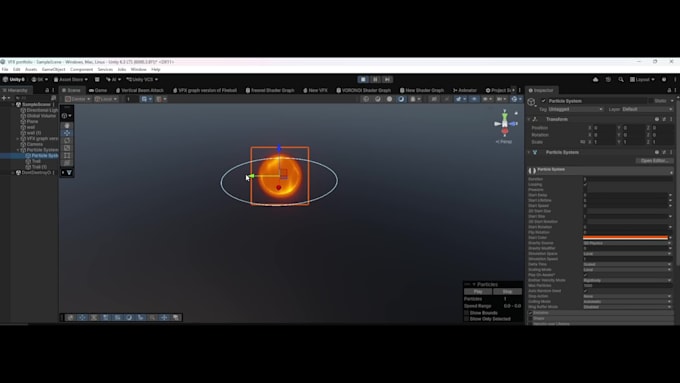Screen dimensions: 680x383
Task: Click the Hierarchy panel lock icon
Action: 47,90
